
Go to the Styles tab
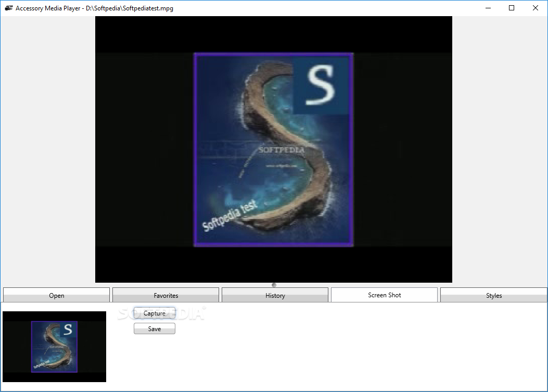(493, 295)
